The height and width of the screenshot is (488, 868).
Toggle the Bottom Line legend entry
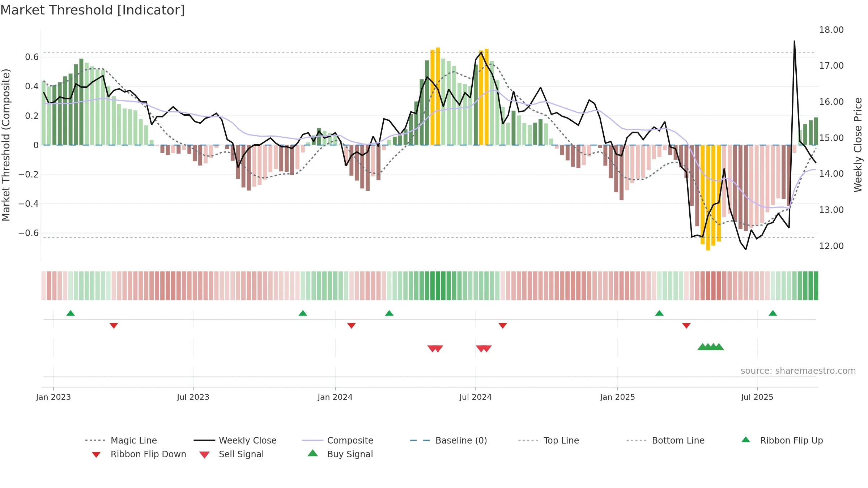click(665, 440)
